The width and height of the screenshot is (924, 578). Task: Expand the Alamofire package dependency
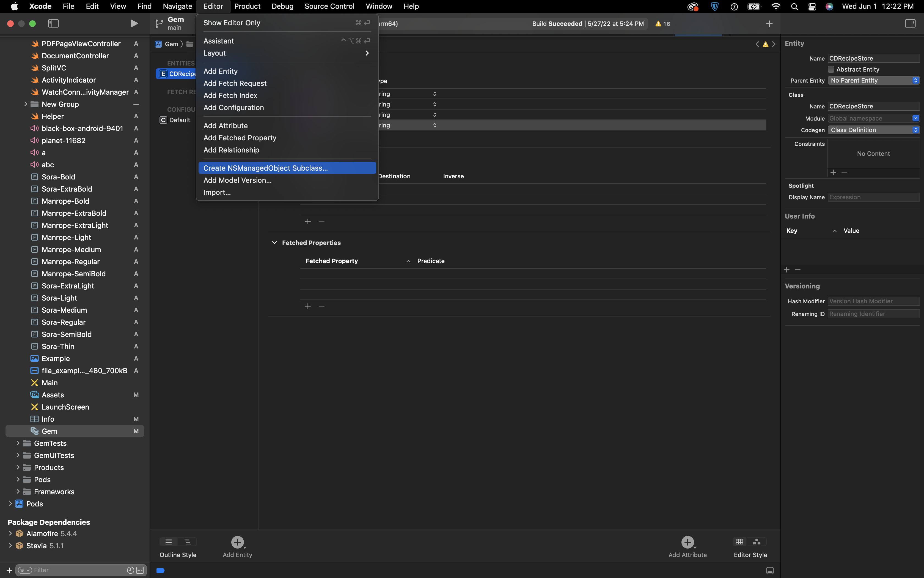[10, 533]
